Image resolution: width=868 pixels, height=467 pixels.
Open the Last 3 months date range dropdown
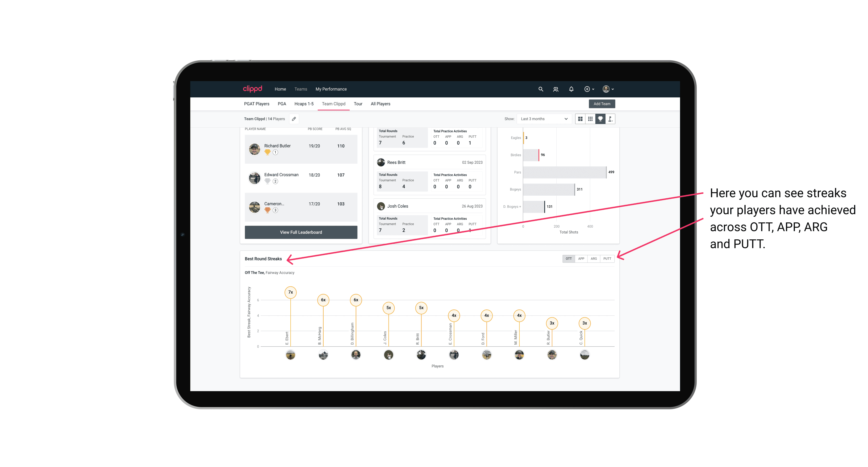[x=543, y=119]
